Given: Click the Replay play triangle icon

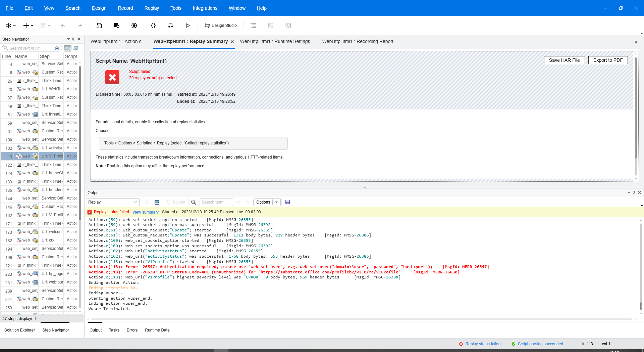Looking at the screenshot, I should (188, 26).
